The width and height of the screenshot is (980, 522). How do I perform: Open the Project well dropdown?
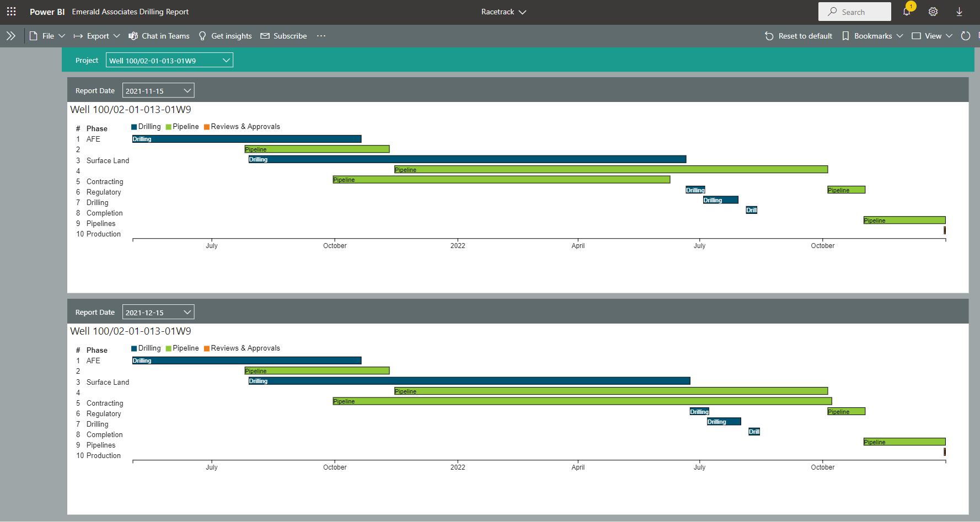coord(169,60)
